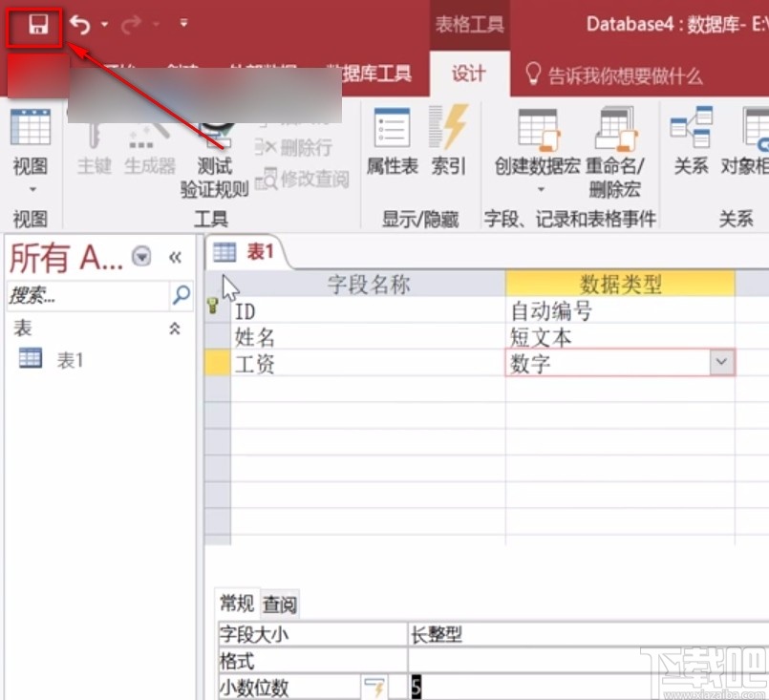Open the 视图 (View) dropdown arrow
This screenshot has width=769, height=700.
pyautogui.click(x=30, y=186)
